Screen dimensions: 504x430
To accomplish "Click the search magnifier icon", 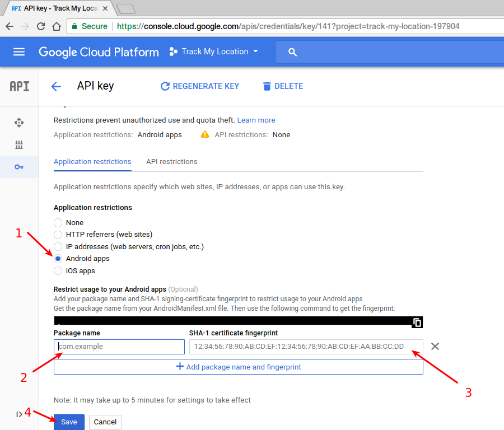I will coord(292,52).
